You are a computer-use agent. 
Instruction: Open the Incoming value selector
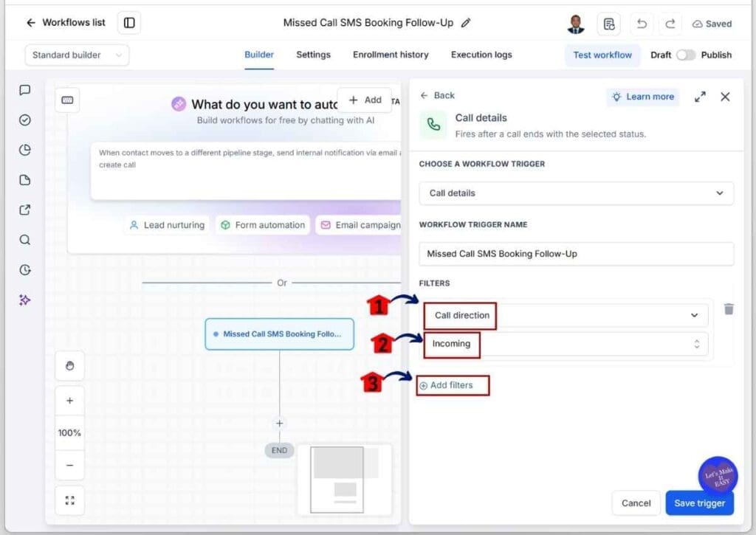pos(566,344)
